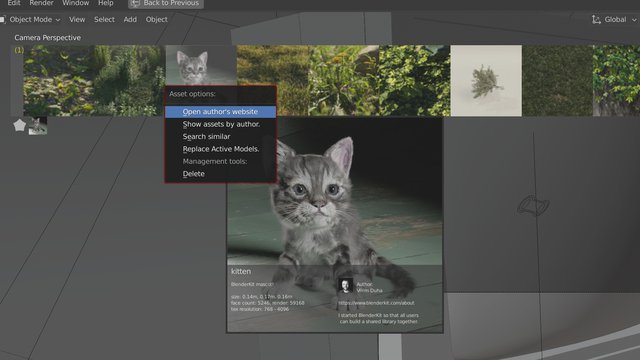Open the Edit menu
Screen dimensions: 640x360
click(14, 3)
